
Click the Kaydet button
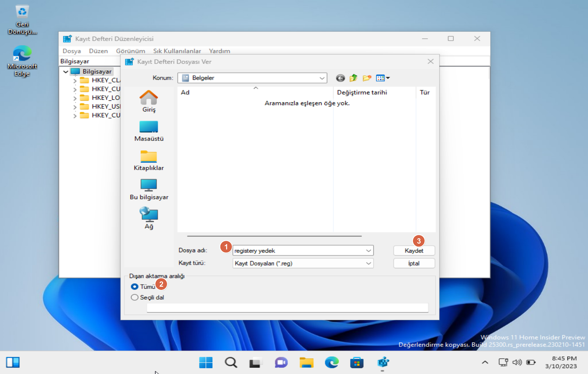[414, 250]
